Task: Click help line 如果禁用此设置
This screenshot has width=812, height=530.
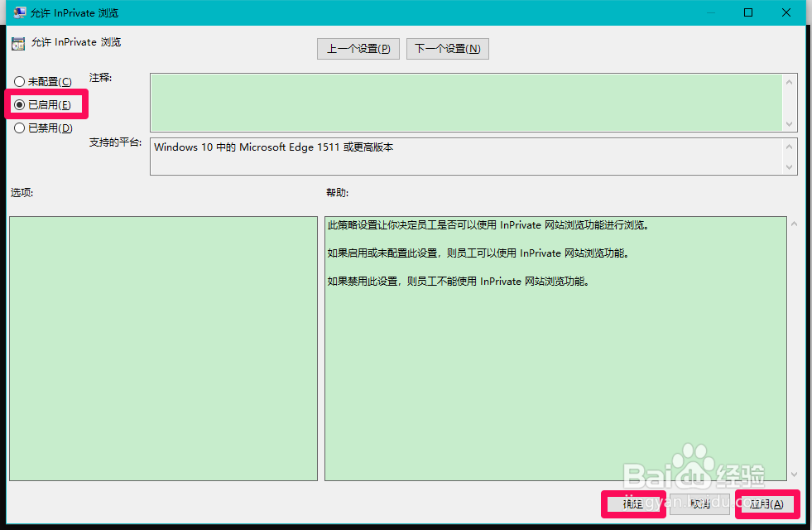Action: (x=458, y=282)
